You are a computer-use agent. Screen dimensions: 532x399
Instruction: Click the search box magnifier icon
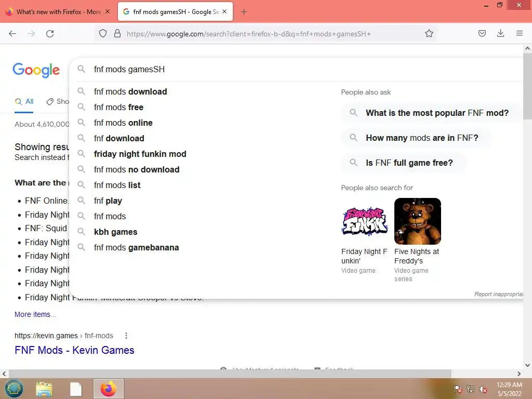81,69
